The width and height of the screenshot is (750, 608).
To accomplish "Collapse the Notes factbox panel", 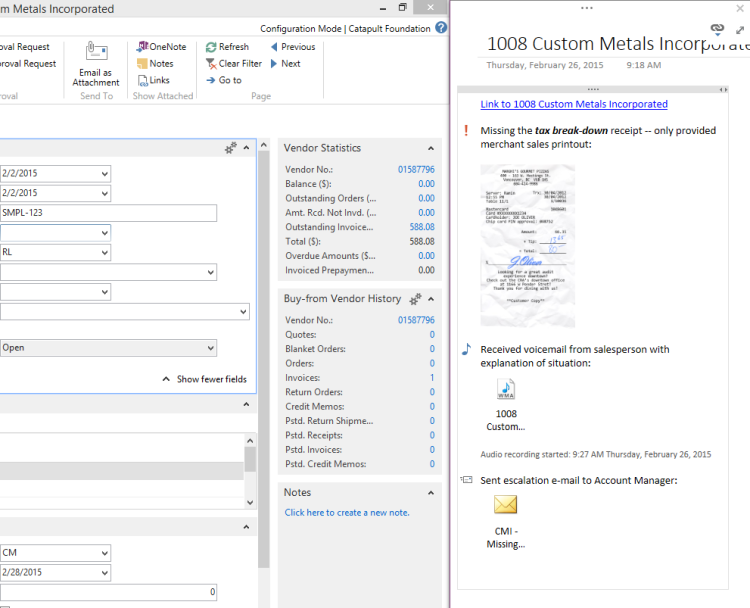I will [431, 493].
